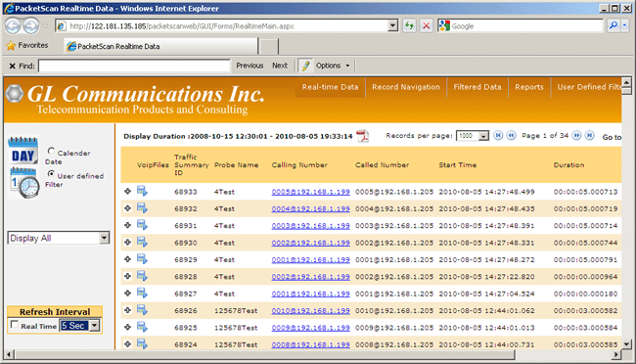Expand the plus icon for record 68930

pyautogui.click(x=127, y=243)
